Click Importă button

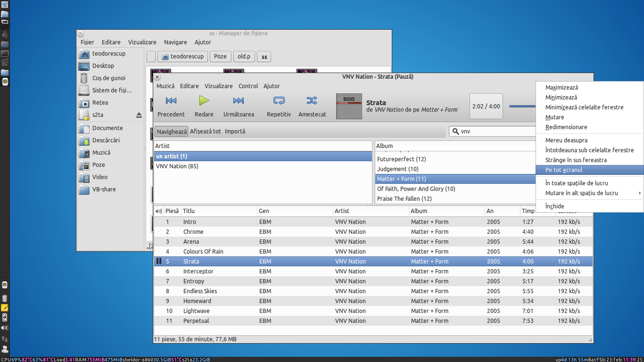click(x=235, y=132)
